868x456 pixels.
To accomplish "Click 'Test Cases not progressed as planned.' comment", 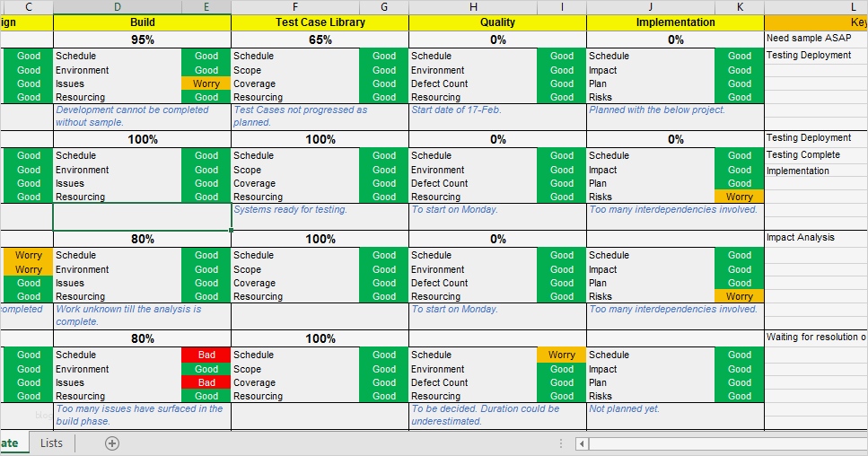I will [320, 116].
